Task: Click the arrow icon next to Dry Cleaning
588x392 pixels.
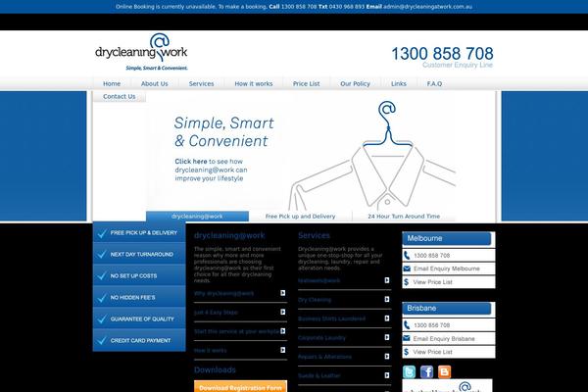Action: pyautogui.click(x=387, y=299)
